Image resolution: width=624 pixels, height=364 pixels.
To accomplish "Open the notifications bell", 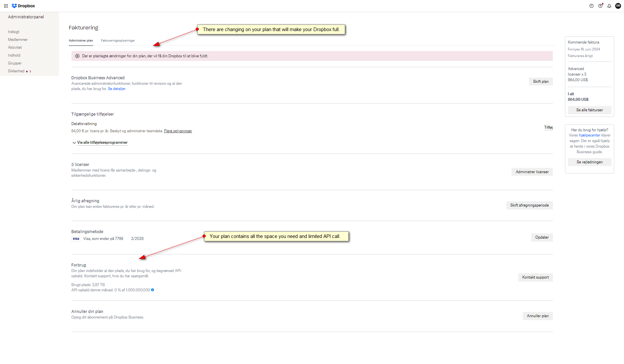I will [x=609, y=6].
